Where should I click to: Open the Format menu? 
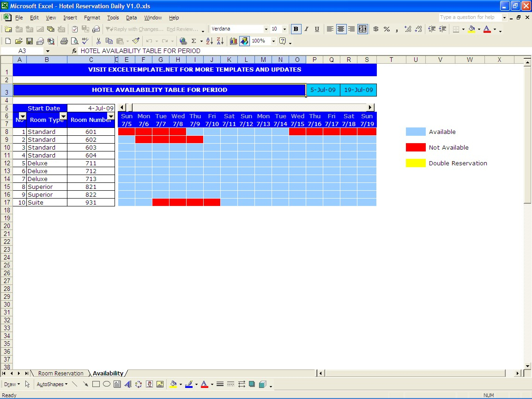click(x=92, y=18)
